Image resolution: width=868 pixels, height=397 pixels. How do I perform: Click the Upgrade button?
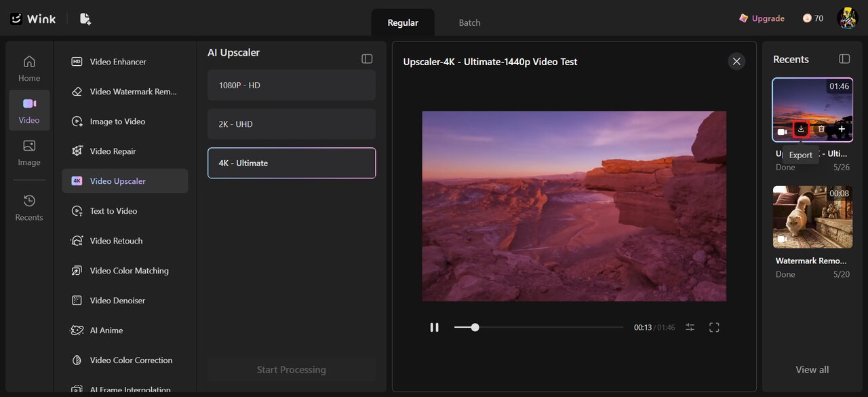762,18
